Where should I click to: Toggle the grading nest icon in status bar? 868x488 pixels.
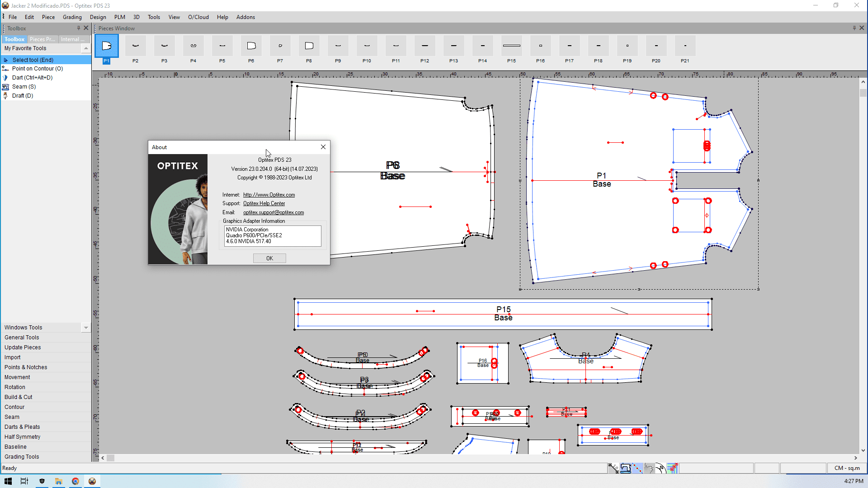(x=673, y=468)
